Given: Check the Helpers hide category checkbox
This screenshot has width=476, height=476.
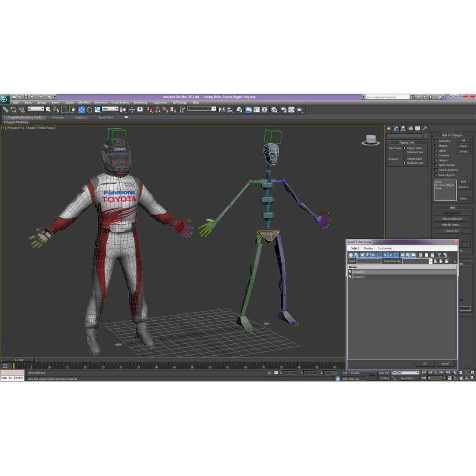Looking at the screenshot, I should (x=436, y=160).
